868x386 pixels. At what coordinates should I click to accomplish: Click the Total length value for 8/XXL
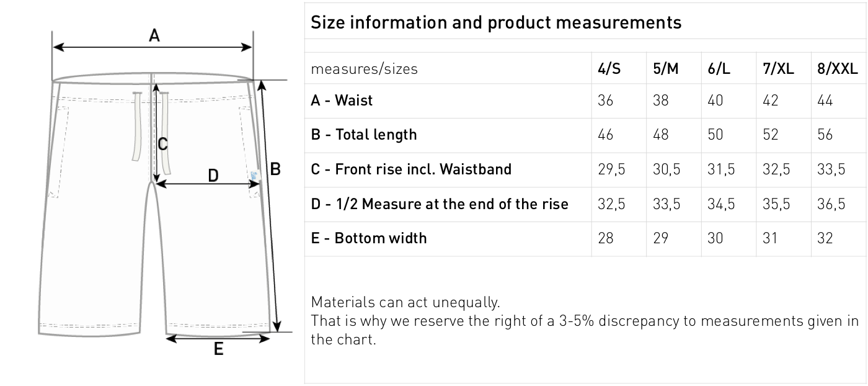coord(825,135)
